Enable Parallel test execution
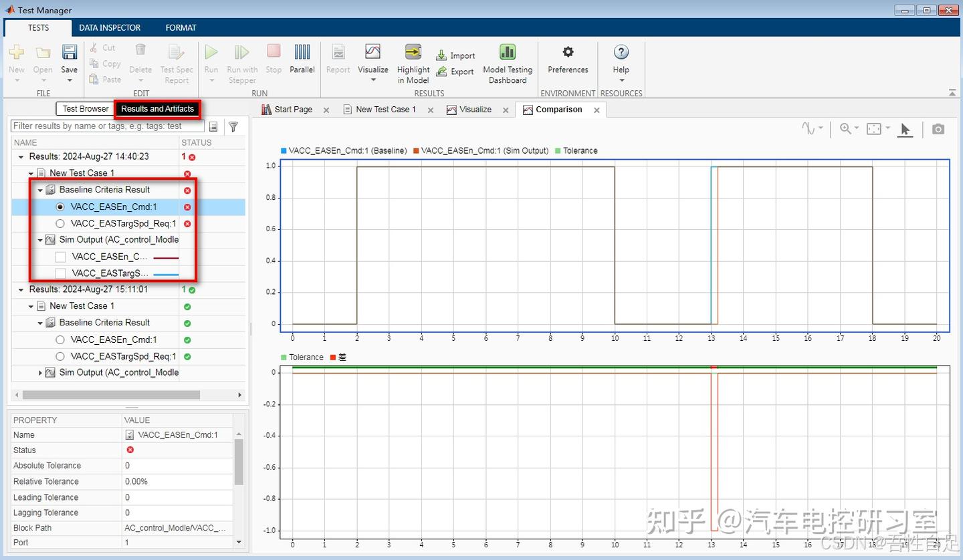963x560 pixels. 302,60
